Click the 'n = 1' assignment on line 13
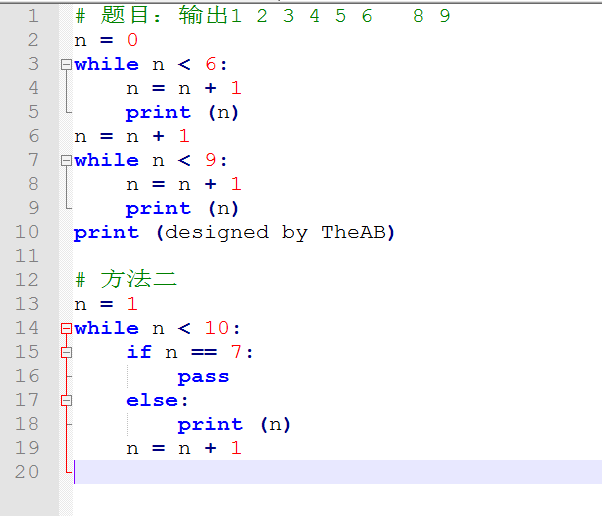The height and width of the screenshot is (516, 602). pyautogui.click(x=106, y=304)
